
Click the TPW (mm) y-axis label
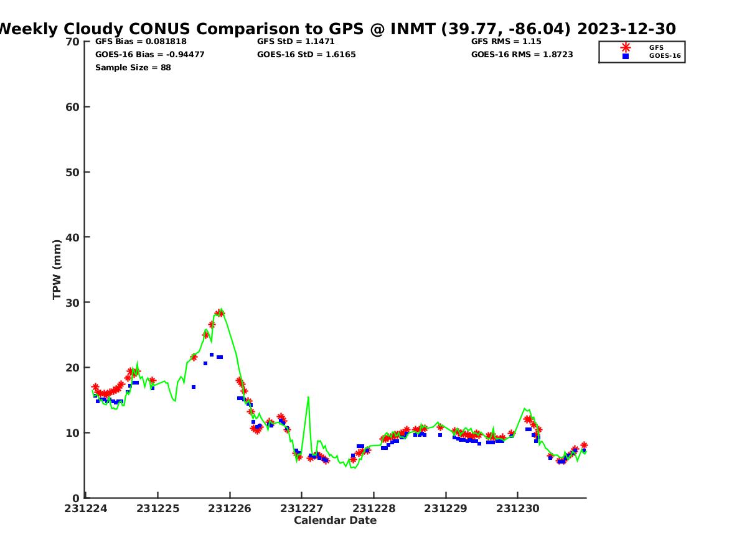pyautogui.click(x=57, y=269)
